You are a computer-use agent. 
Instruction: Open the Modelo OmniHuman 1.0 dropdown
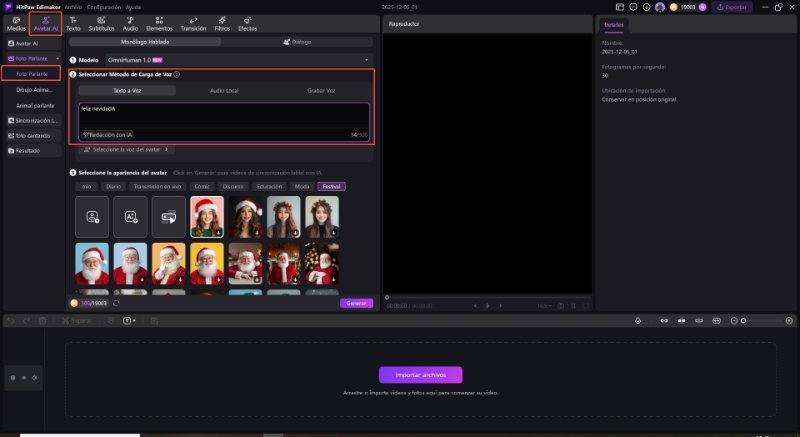click(x=239, y=60)
